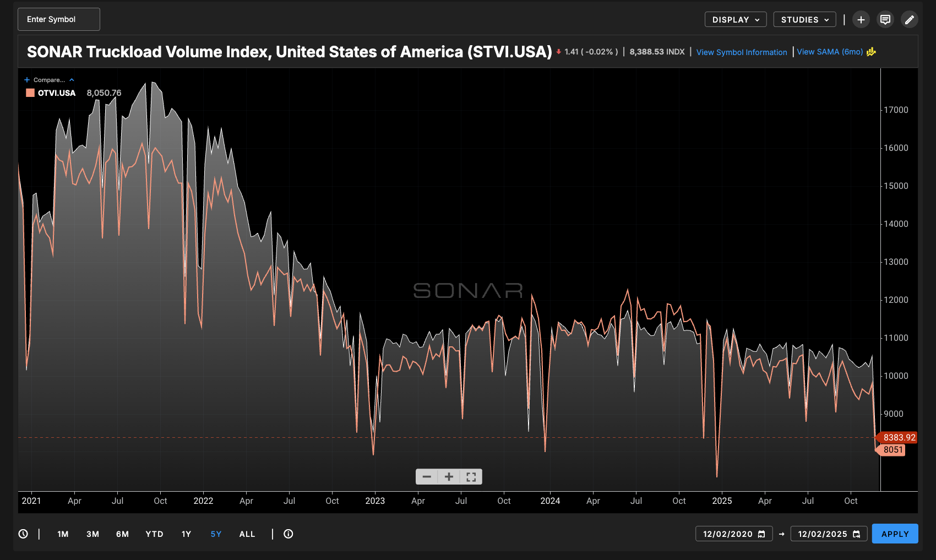Viewport: 936px width, 560px height.
Task: Click the zoom out minus button on chart
Action: 427,477
